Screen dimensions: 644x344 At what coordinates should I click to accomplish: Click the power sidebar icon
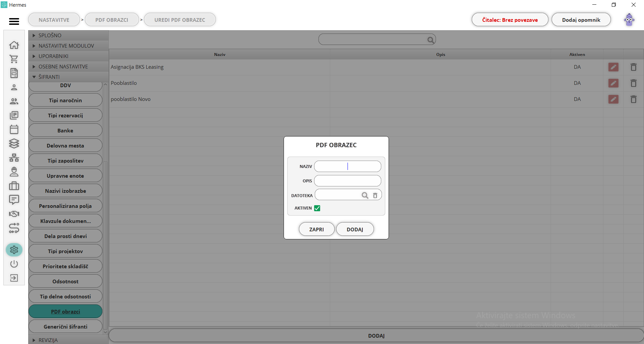tap(14, 264)
